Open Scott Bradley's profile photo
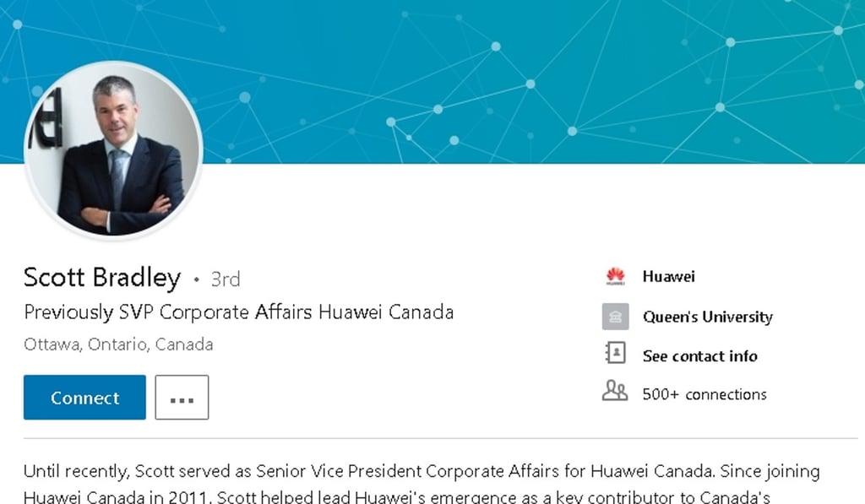The width and height of the screenshot is (865, 504). tap(113, 150)
